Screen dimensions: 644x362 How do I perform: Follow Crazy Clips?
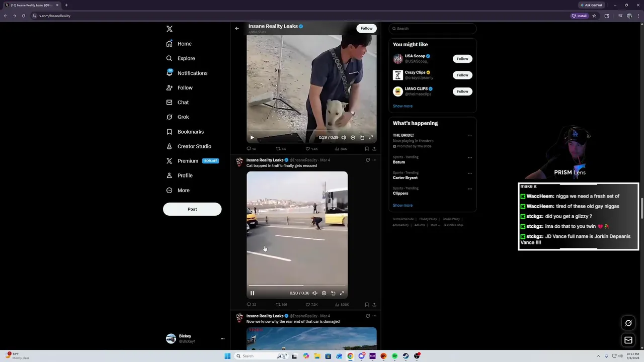(462, 75)
